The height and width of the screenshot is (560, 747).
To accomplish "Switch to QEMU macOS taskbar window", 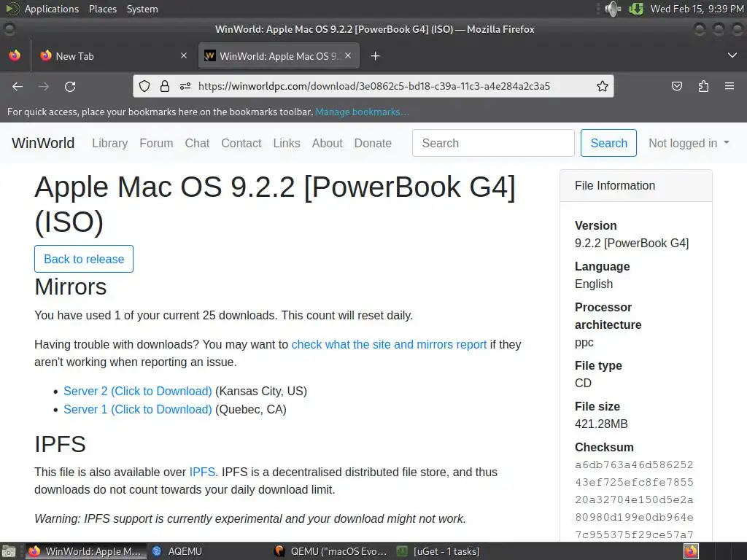I will click(x=330, y=551).
